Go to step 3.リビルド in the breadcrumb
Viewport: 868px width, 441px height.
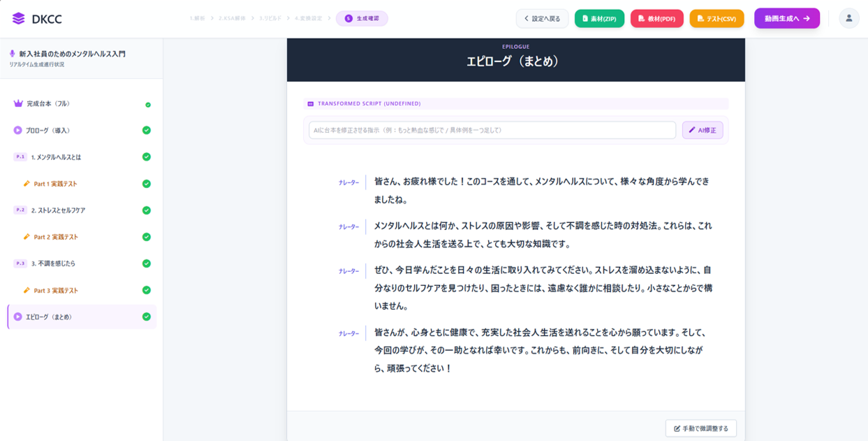[270, 18]
